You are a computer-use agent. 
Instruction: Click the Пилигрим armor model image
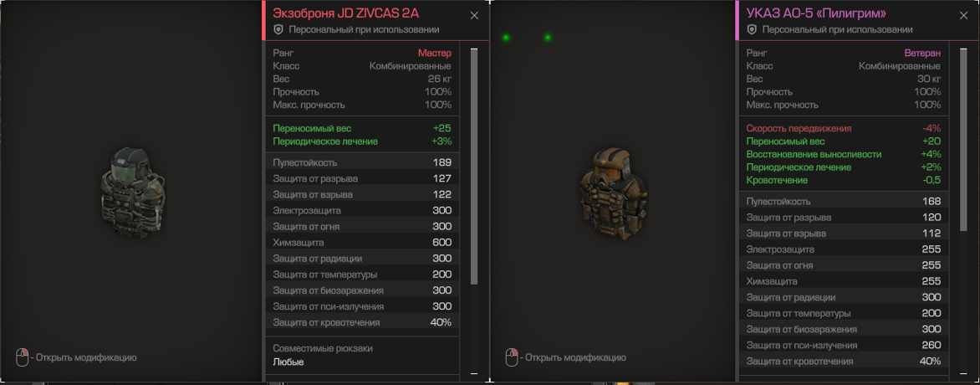[x=612, y=192]
